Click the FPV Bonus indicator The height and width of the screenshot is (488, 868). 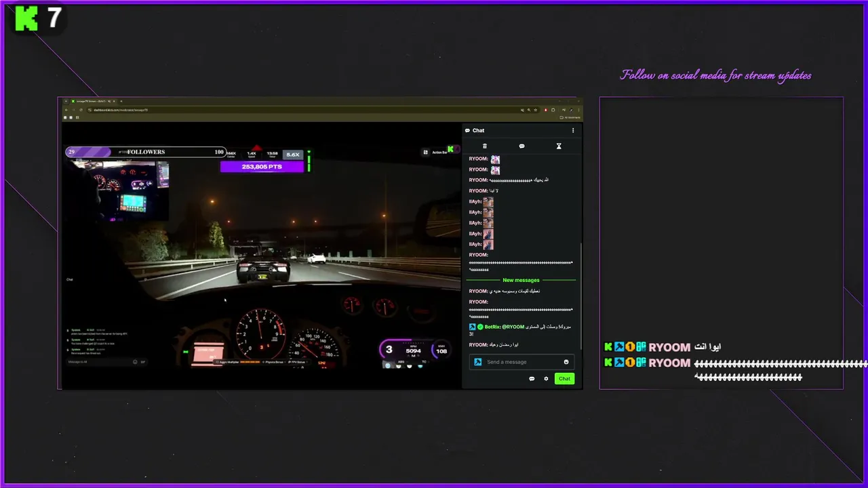coord(298,362)
